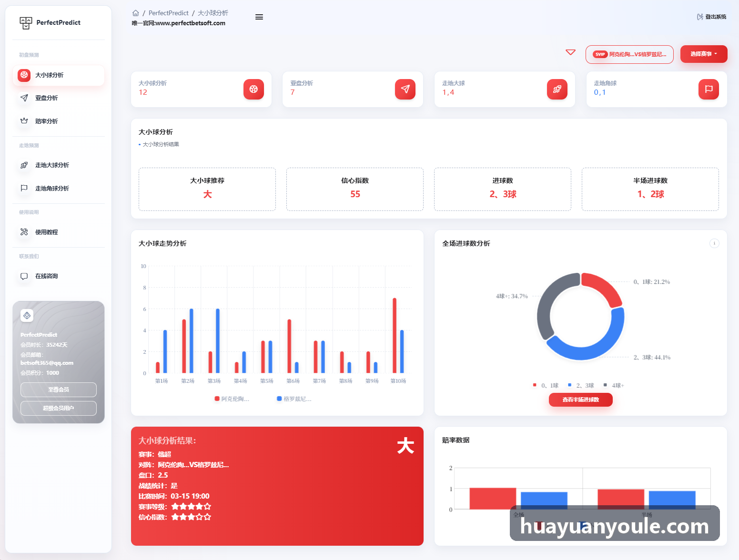Click the 盘口: 2.5 text line

[153, 475]
